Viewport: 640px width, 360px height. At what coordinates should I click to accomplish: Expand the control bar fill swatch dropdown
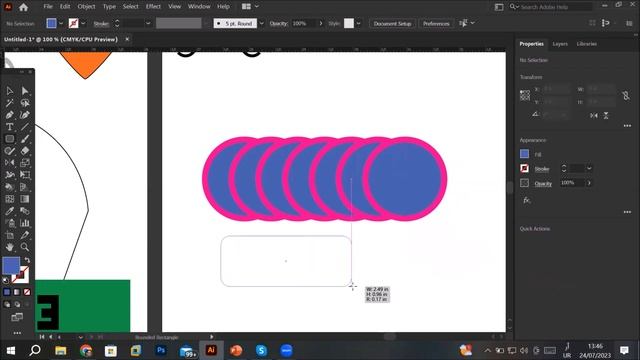(61, 24)
